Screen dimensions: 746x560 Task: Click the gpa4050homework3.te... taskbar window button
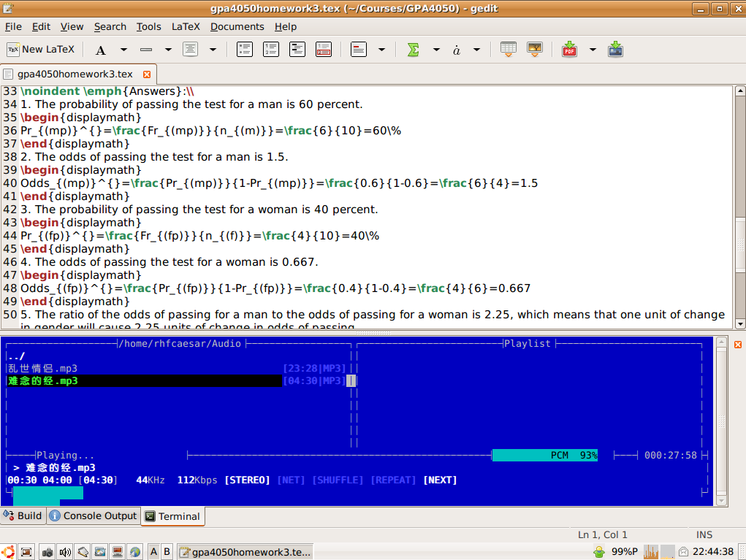(246, 552)
